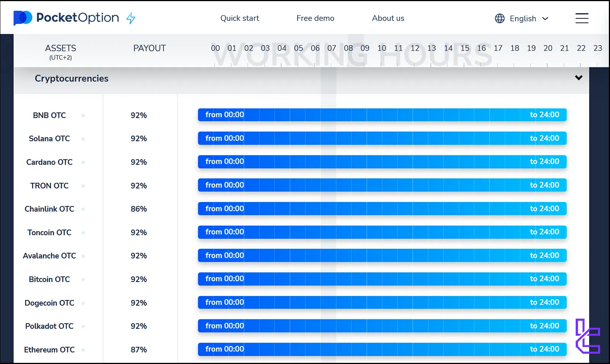Select the Ethereum OTC asset

49,350
